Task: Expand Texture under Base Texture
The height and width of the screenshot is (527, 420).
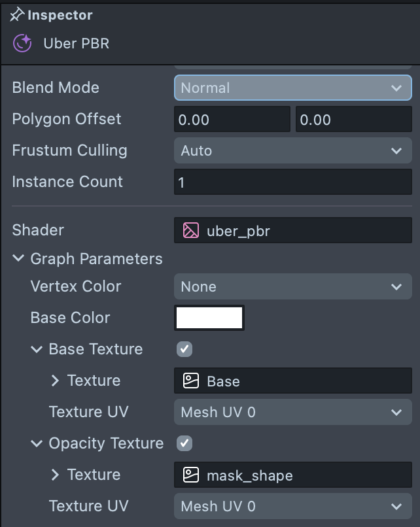Action: click(55, 381)
